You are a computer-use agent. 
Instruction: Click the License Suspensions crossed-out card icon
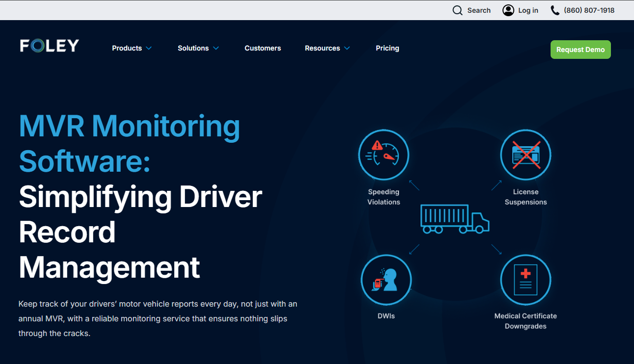point(526,155)
